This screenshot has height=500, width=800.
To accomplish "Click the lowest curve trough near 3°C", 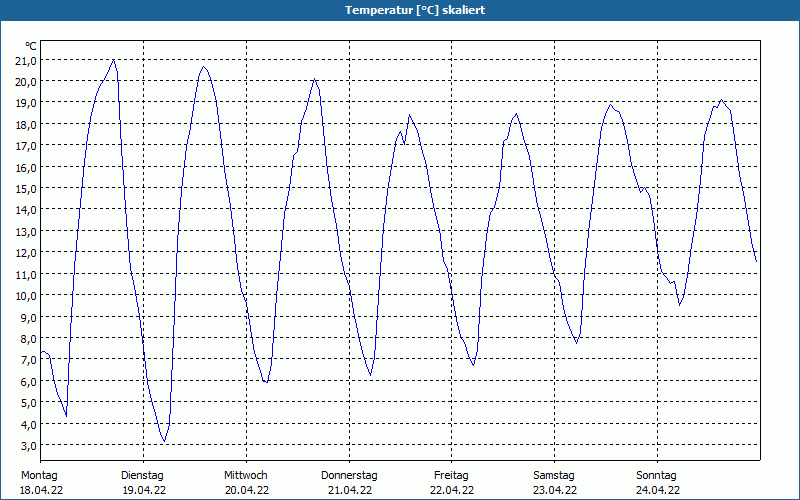I will point(164,441).
